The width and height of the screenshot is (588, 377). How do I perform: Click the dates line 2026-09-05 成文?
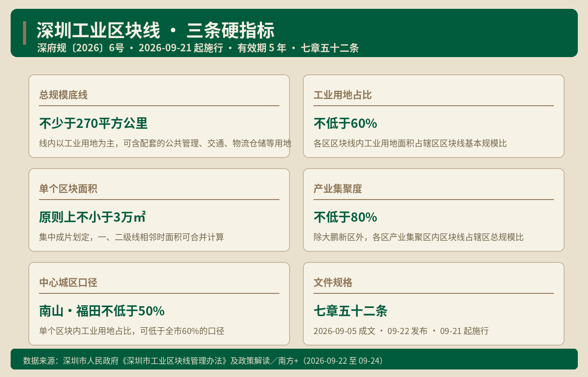click(401, 331)
